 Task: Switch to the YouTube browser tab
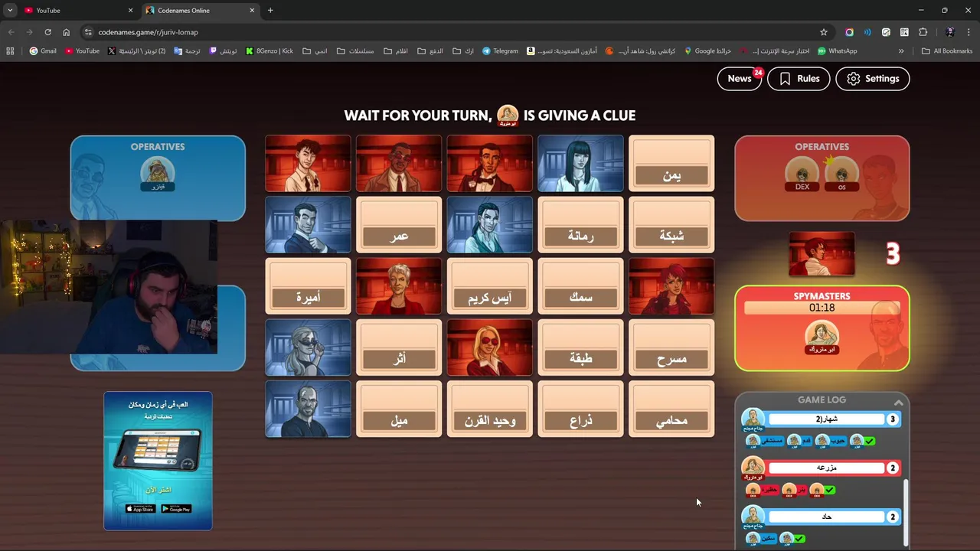coord(77,11)
